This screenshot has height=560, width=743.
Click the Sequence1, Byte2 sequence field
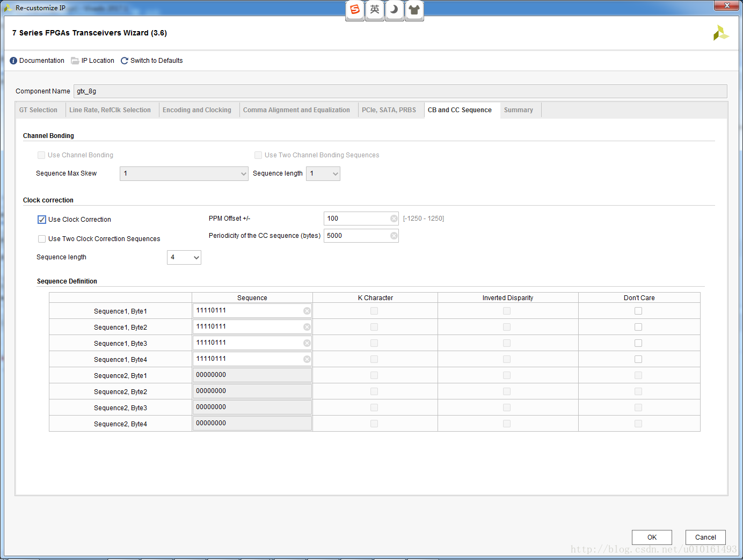click(252, 327)
